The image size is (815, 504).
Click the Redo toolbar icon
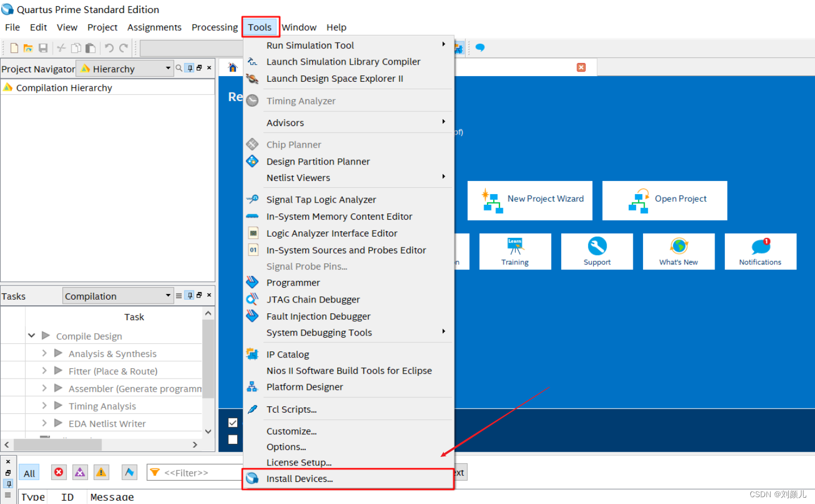click(124, 48)
